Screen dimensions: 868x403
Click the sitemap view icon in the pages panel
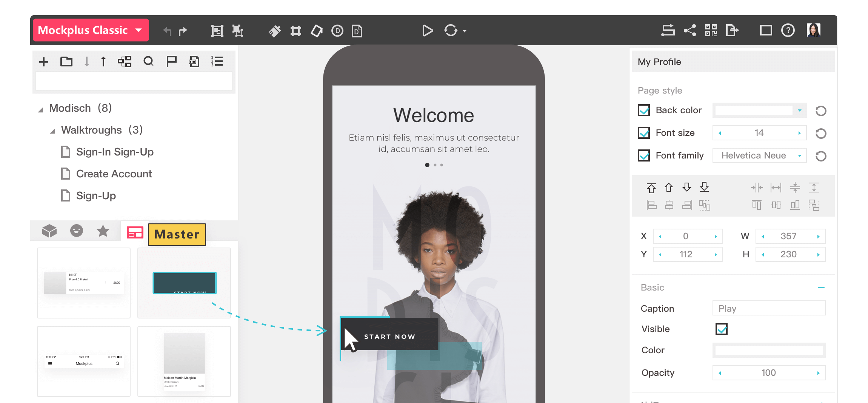(x=125, y=61)
